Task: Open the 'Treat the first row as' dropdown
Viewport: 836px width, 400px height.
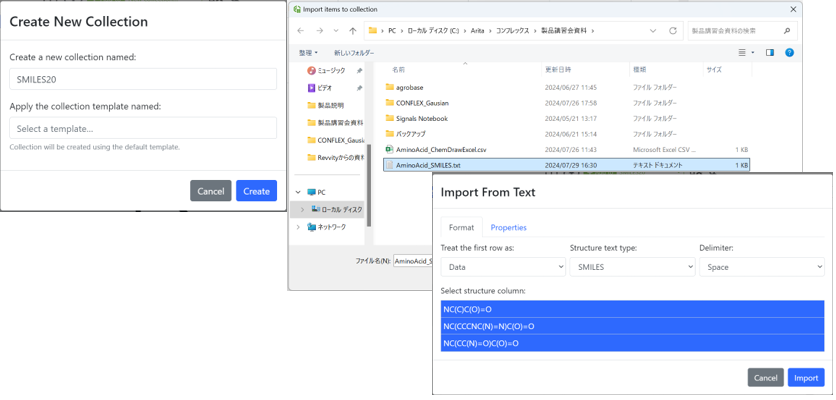Action: (x=503, y=267)
